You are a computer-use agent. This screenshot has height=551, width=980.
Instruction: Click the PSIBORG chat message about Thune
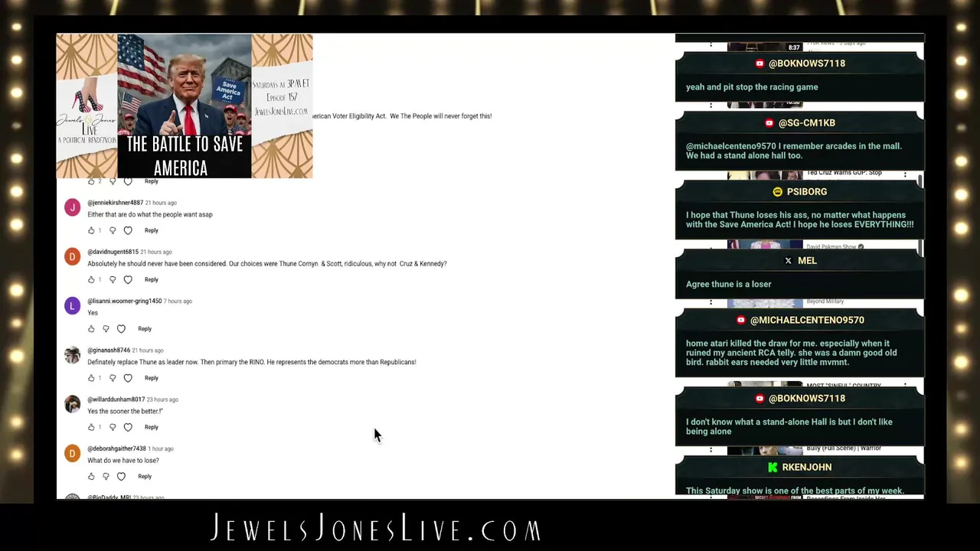[x=799, y=220]
